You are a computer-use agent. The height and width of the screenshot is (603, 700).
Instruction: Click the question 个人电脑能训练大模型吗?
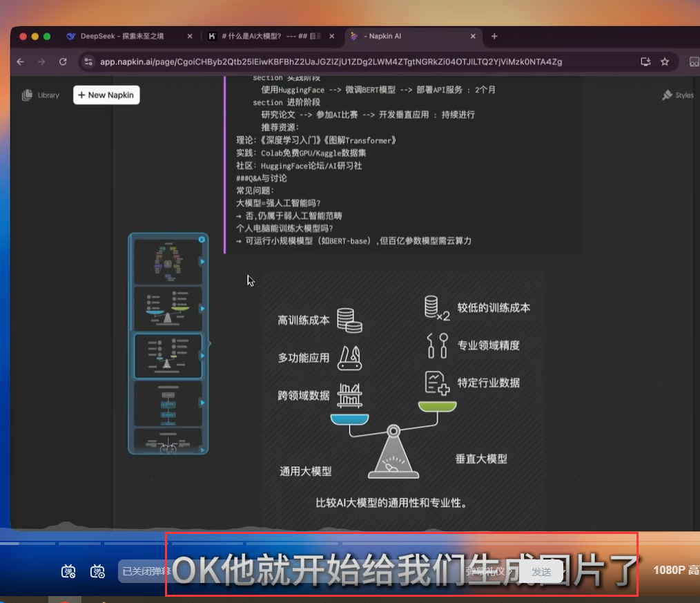point(284,228)
